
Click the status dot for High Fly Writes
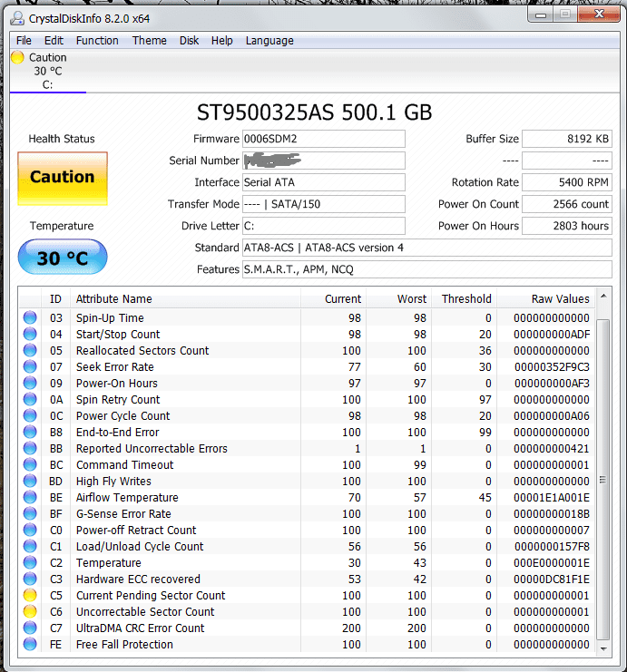click(30, 481)
